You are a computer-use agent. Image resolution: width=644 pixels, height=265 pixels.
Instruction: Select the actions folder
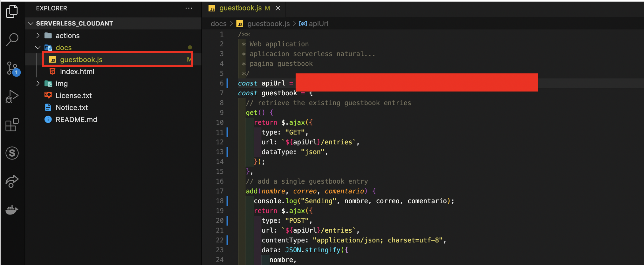67,36
